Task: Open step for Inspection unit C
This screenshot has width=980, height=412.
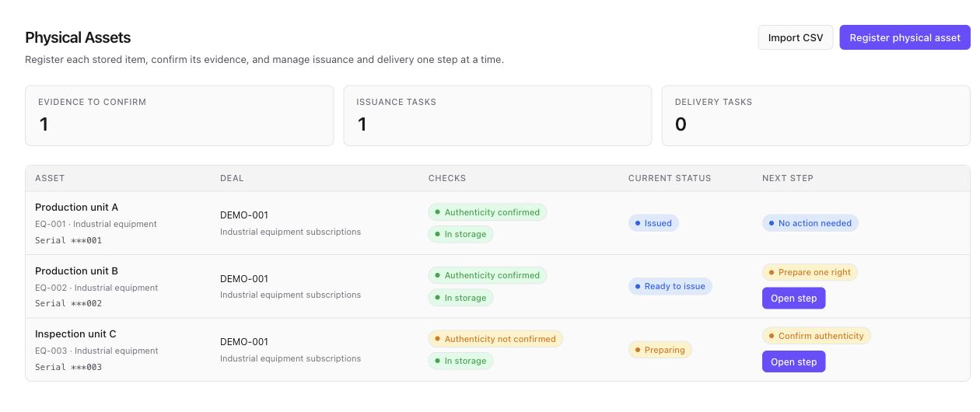Action: pos(793,361)
